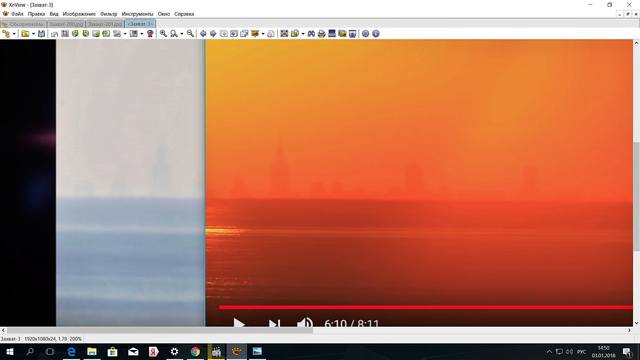
Task: Open the taskbar search magnifier
Action: (30, 351)
